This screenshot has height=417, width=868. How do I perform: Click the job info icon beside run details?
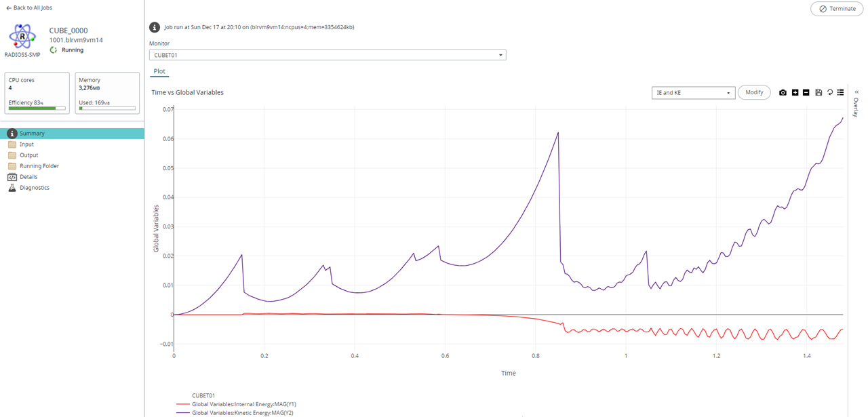pyautogui.click(x=155, y=27)
